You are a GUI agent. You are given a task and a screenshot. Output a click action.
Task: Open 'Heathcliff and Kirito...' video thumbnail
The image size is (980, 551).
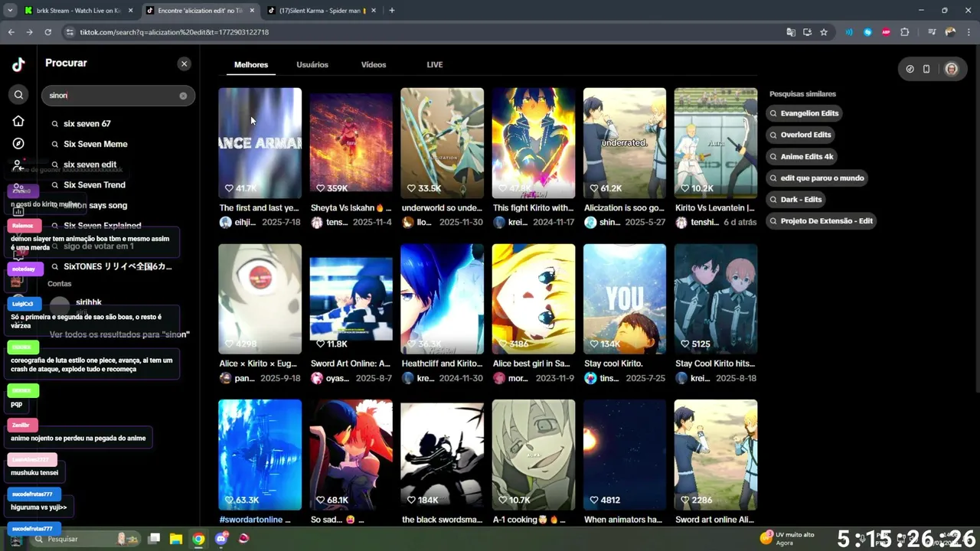442,299
